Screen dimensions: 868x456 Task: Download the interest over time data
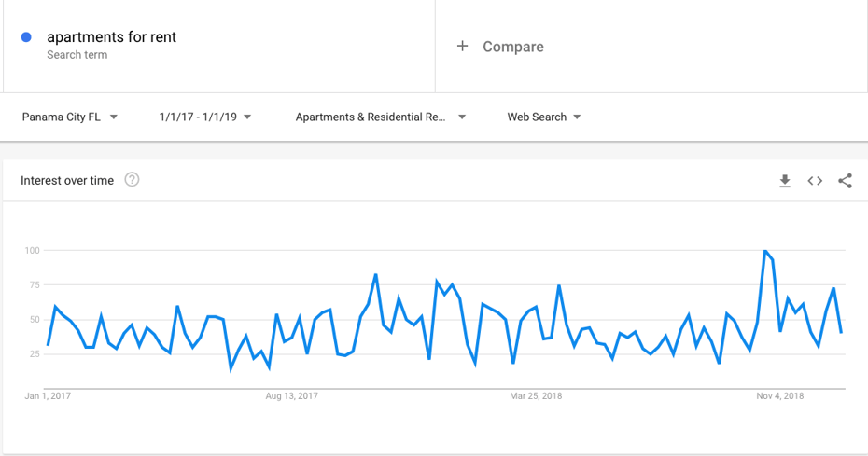[x=785, y=181]
